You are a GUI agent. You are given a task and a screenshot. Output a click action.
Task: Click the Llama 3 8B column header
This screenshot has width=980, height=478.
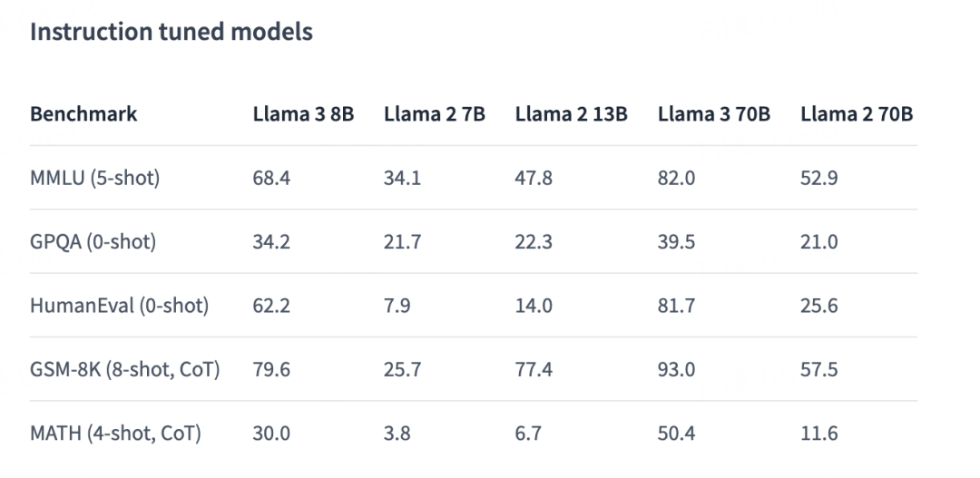click(303, 114)
